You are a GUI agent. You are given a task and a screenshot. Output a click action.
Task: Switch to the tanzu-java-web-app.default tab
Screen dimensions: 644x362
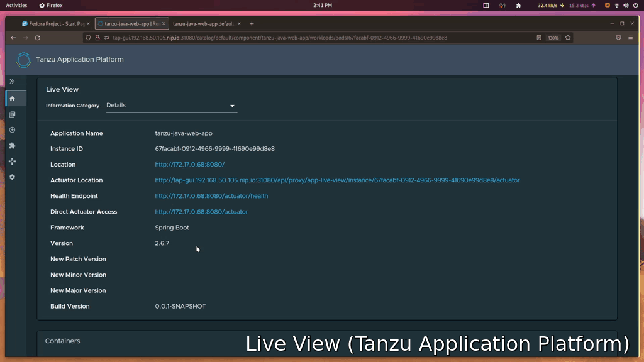click(204, 24)
